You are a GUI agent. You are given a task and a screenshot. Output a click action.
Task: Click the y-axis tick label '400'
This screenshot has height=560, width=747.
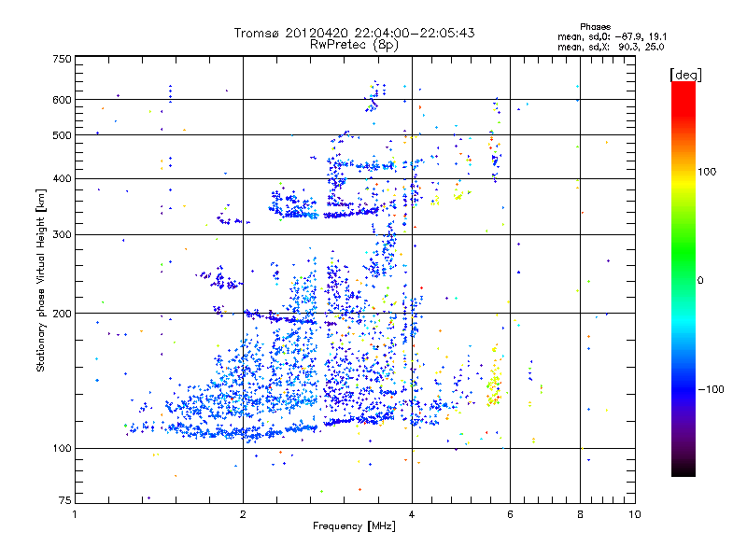tap(62, 179)
